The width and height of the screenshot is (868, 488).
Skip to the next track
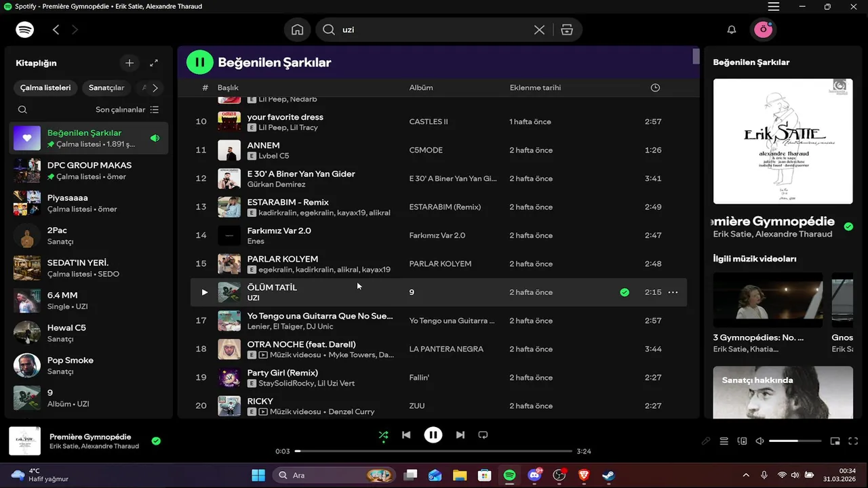(460, 435)
